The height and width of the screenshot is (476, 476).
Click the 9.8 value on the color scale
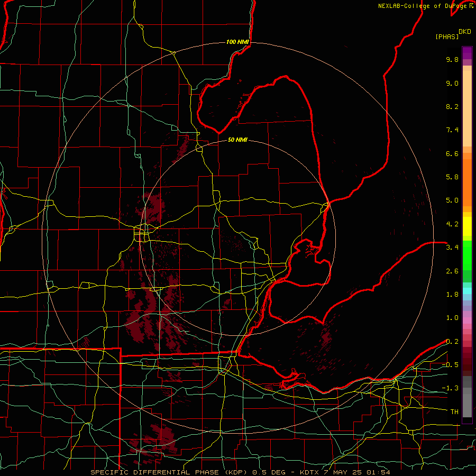pyautogui.click(x=452, y=59)
